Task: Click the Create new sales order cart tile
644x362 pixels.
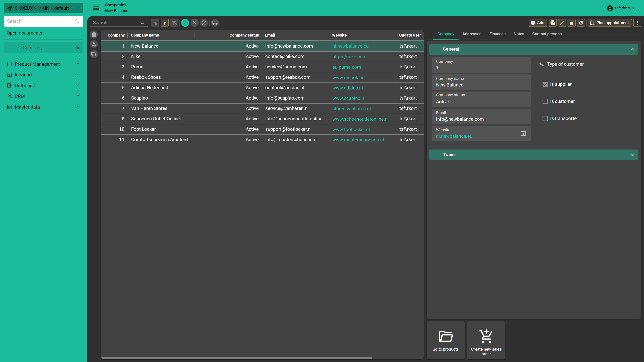Action: point(486,340)
